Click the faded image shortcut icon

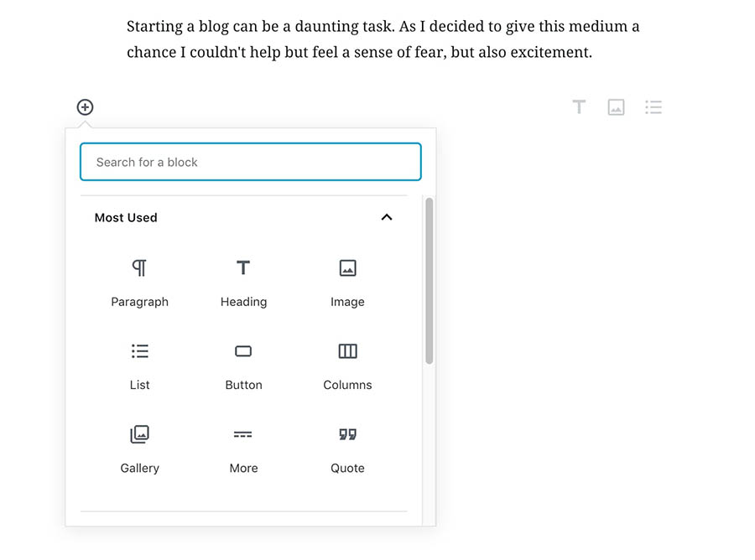616,106
